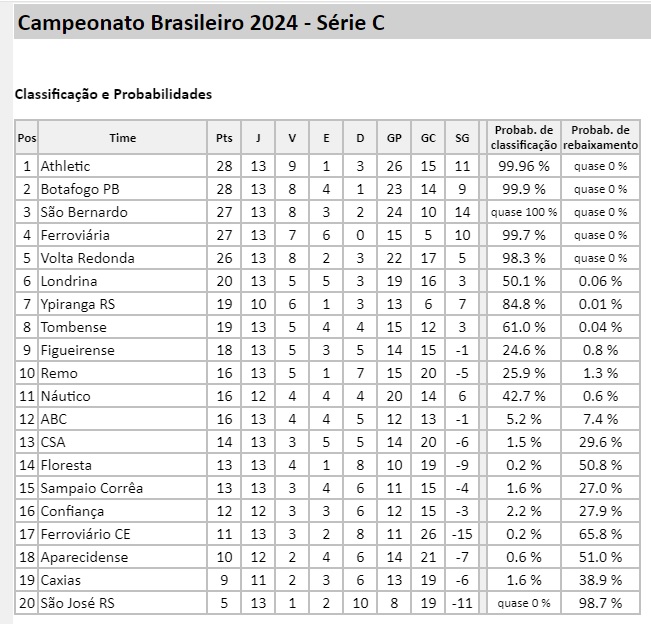This screenshot has width=651, height=624.
Task: Click the Probab. de rebaixamento header
Action: pyautogui.click(x=600, y=138)
